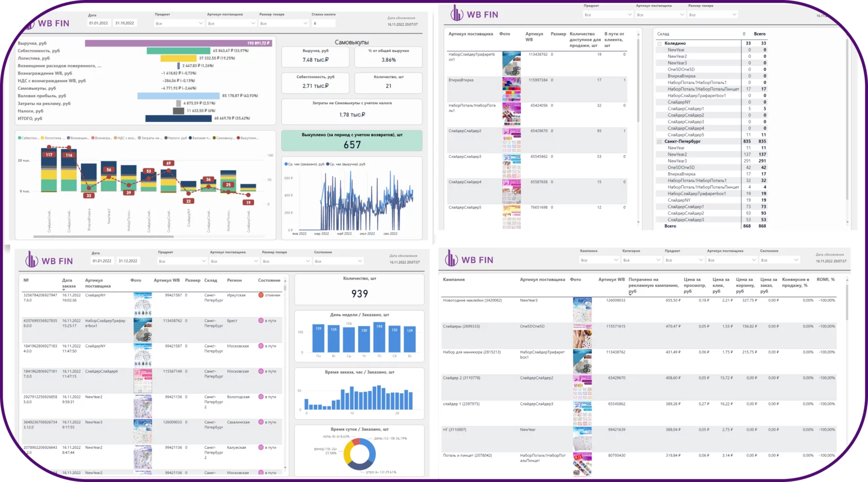Click purple Выручка bar 193 891,72 ₽
868x482 pixels.
178,43
